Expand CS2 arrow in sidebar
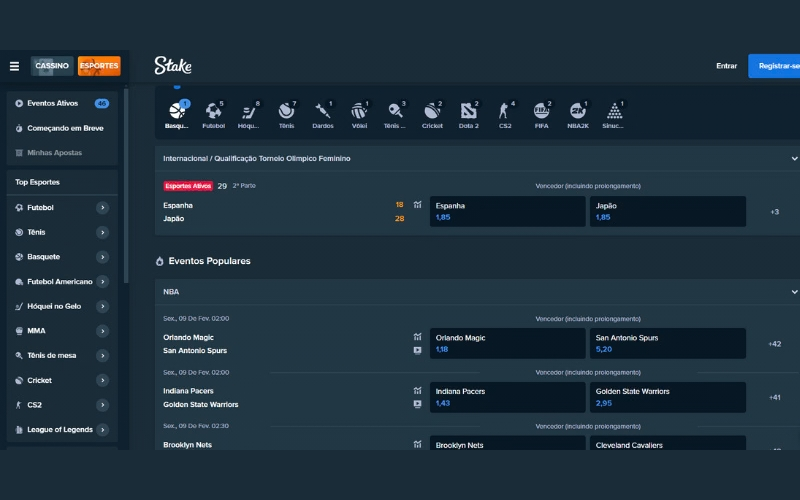800x500 pixels. (x=103, y=405)
